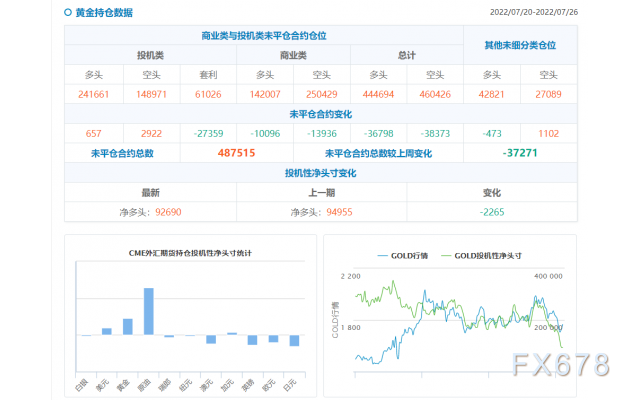The height and width of the screenshot is (400, 640).
Task: Click the 最新 column header
Action: [x=150, y=193]
